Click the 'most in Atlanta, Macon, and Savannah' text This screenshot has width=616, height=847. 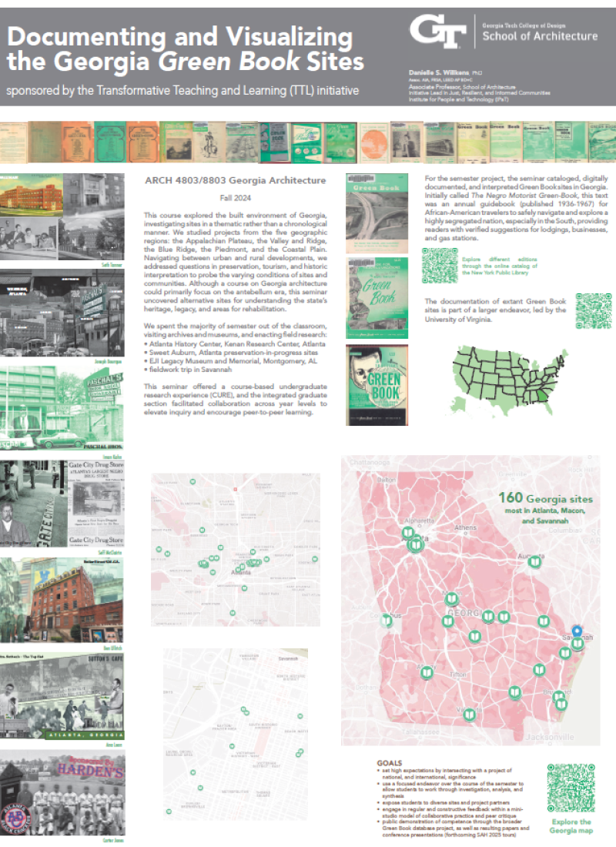coord(544,515)
